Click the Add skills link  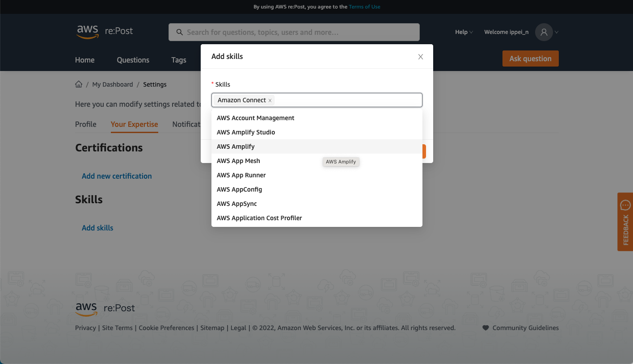(x=97, y=228)
